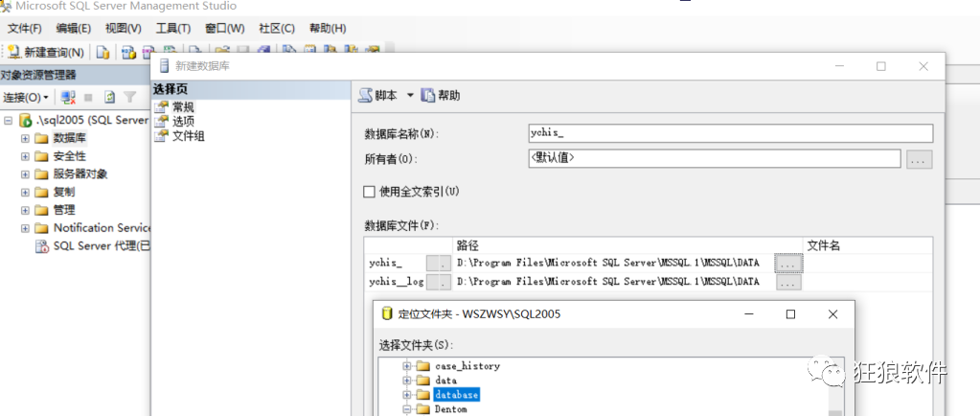Expand the case_history folder
The image size is (980, 416).
click(x=407, y=365)
